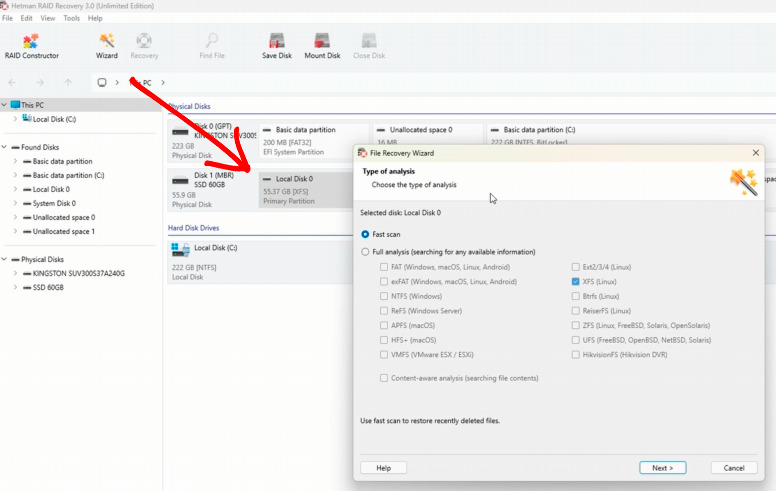The height and width of the screenshot is (491, 776).
Task: Check the HFS+ (macOS) checkbox
Action: click(x=384, y=340)
